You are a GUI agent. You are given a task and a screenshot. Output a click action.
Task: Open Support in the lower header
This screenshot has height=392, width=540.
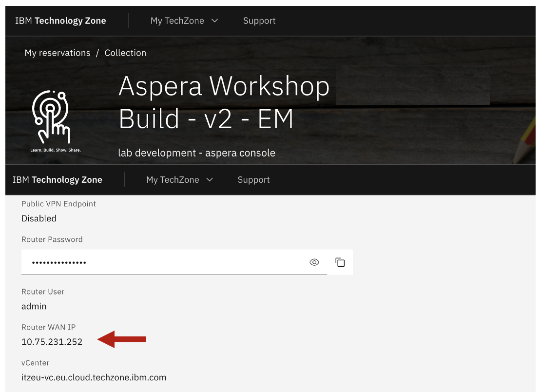[x=254, y=180]
